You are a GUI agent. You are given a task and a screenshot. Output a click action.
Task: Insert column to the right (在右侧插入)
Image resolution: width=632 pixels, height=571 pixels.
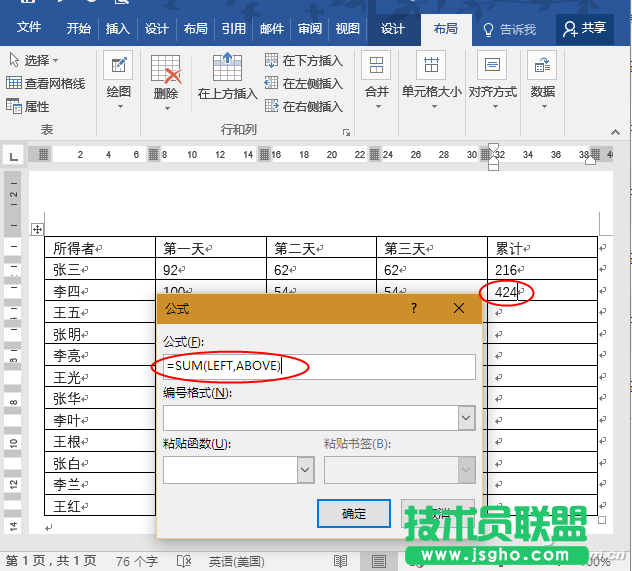coord(303,107)
